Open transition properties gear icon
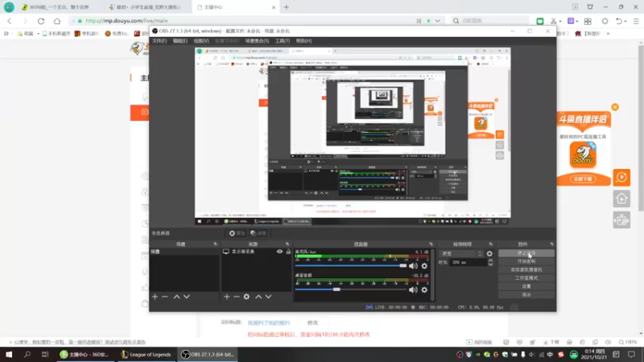The image size is (644, 362). coord(489,253)
